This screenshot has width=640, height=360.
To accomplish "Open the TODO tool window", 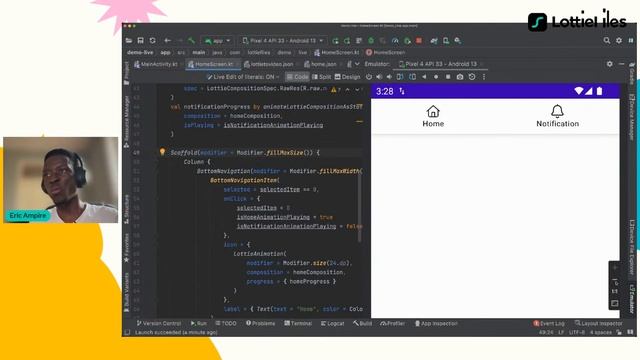I will click(x=226, y=323).
